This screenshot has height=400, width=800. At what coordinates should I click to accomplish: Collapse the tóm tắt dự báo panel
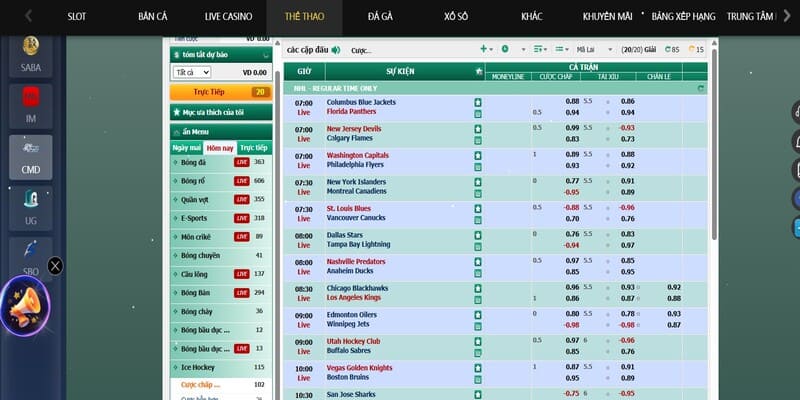(265, 55)
